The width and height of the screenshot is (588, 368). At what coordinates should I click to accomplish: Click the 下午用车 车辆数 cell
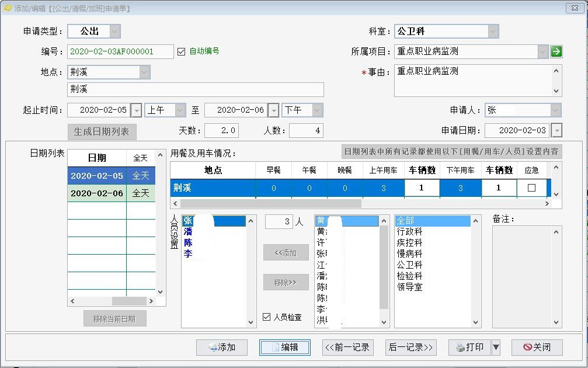point(499,188)
